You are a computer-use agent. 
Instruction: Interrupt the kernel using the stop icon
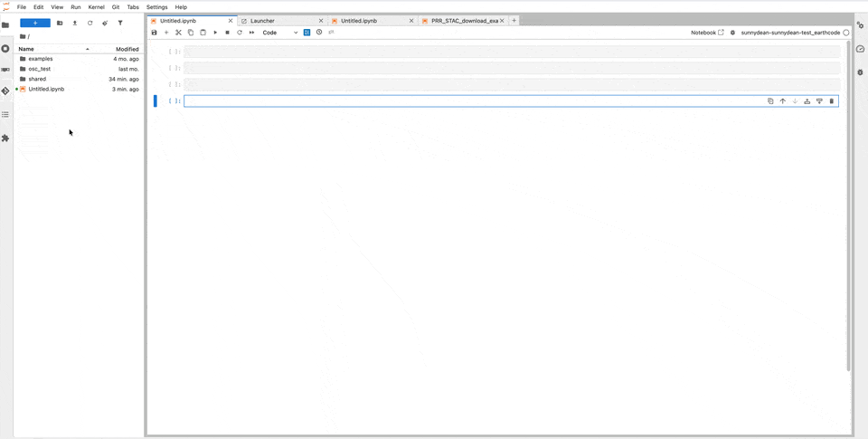227,33
